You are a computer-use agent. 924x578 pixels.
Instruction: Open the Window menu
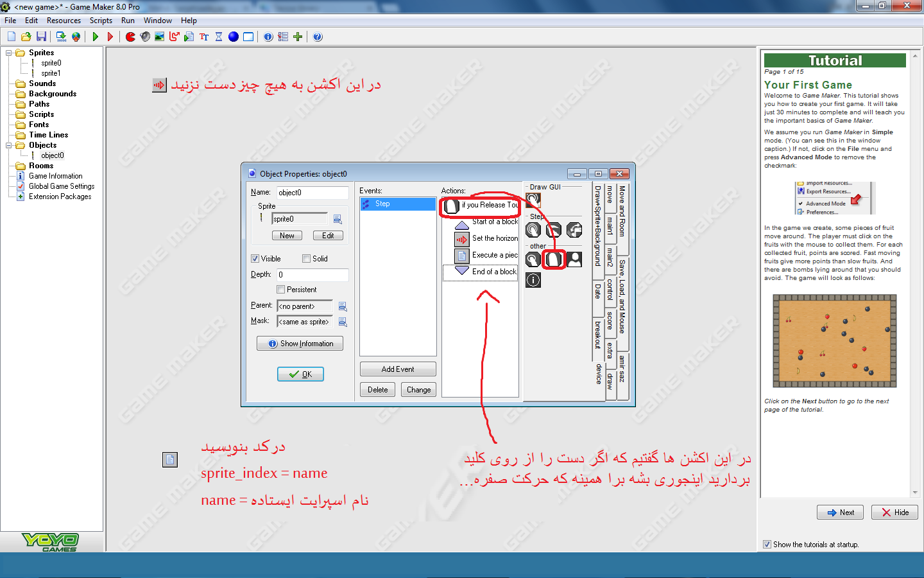(x=158, y=21)
